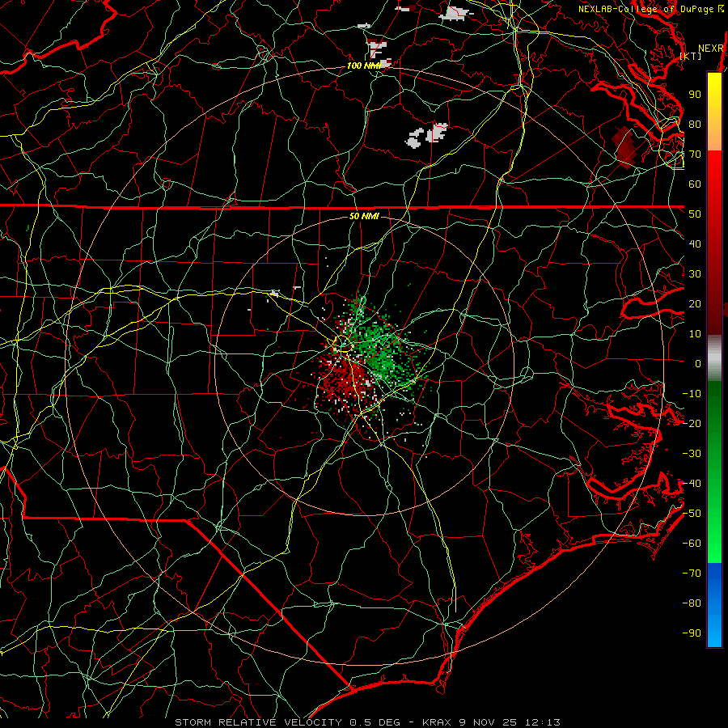Screen dimensions: 728x728
Task: Click the 50 NMI range ring label
Action: pyautogui.click(x=364, y=216)
